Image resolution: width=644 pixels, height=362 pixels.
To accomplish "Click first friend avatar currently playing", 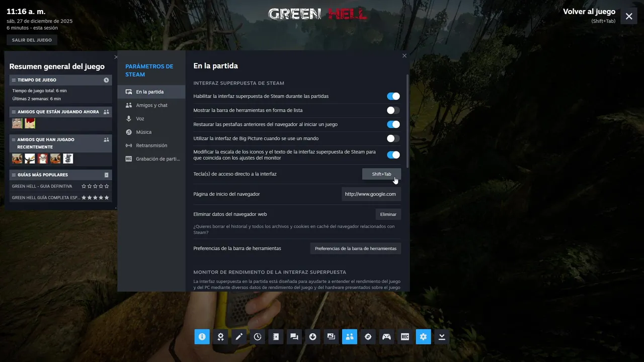I will [x=17, y=123].
